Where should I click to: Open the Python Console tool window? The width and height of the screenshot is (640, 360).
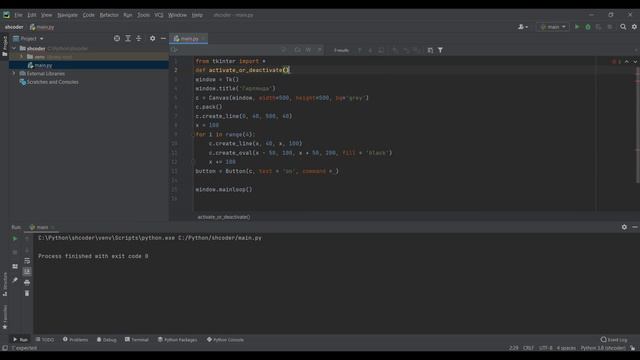click(225, 340)
